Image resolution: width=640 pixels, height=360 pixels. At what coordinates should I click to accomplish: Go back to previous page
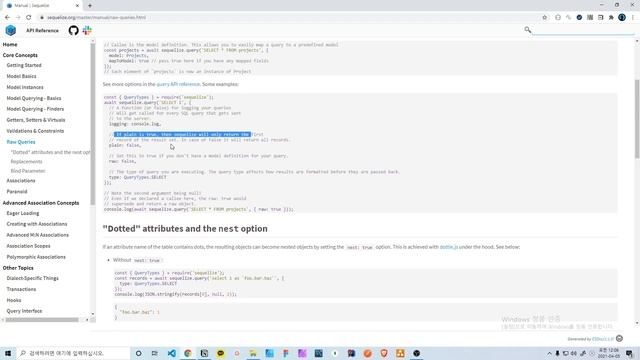point(7,17)
